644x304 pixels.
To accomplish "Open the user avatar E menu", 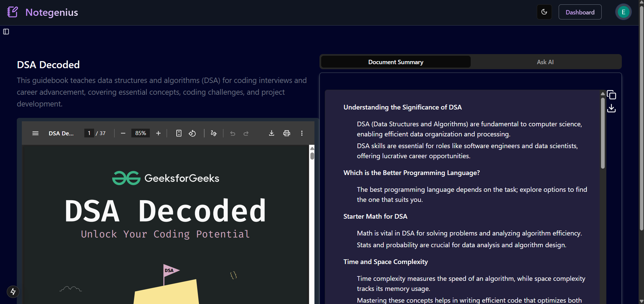I will (623, 12).
